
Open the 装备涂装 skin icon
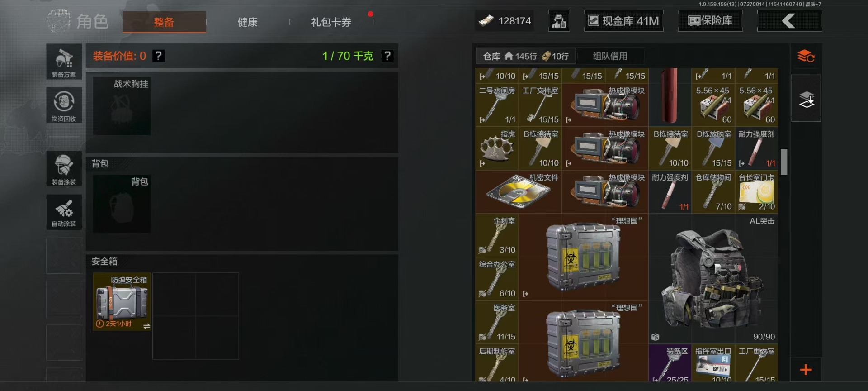64,169
